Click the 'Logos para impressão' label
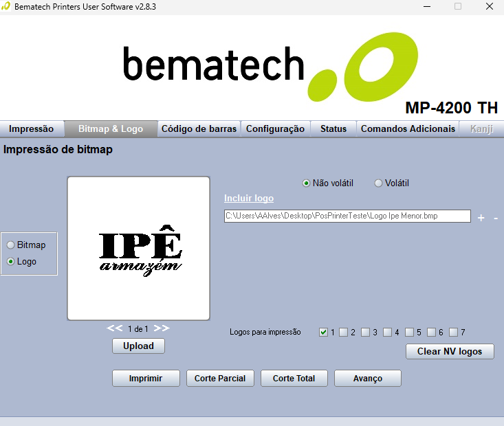The height and width of the screenshot is (426, 504). 265,332
